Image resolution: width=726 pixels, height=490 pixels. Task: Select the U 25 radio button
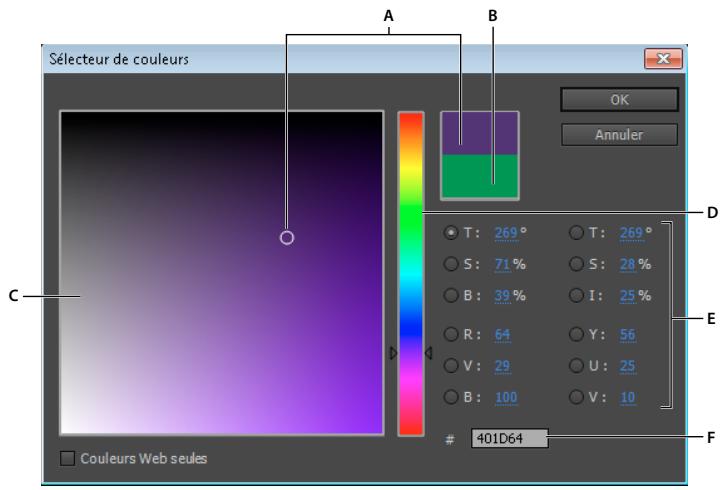(576, 365)
